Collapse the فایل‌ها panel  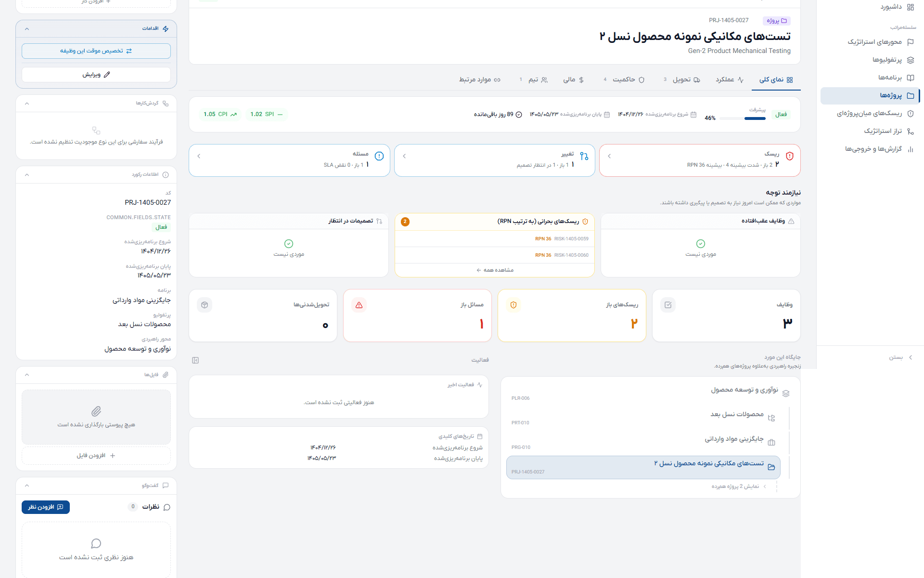[27, 375]
